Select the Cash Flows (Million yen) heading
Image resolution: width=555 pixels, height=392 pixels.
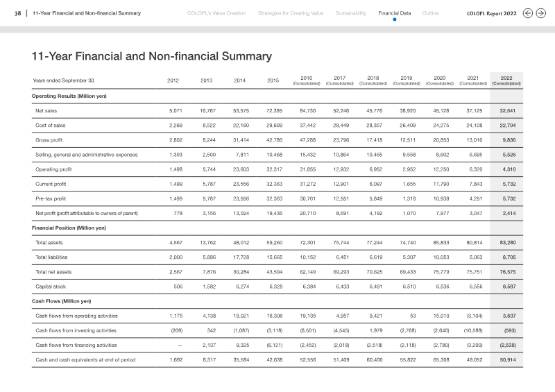pyautogui.click(x=61, y=301)
